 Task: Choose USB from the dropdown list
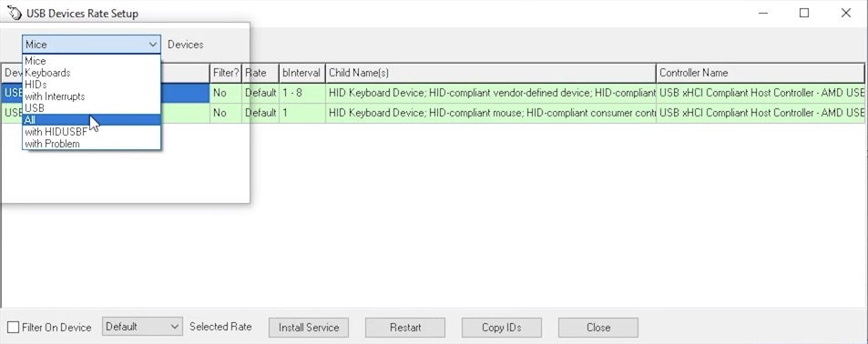pos(91,108)
